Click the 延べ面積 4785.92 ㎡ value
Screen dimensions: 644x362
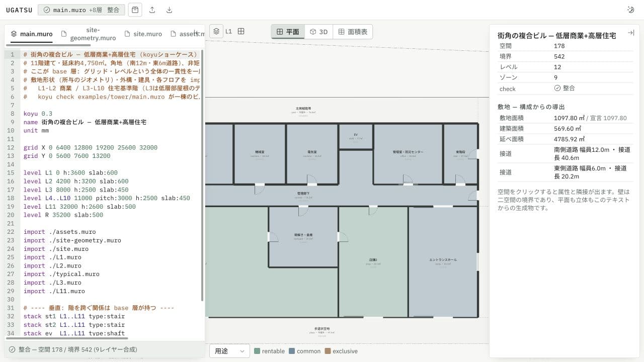coord(569,139)
